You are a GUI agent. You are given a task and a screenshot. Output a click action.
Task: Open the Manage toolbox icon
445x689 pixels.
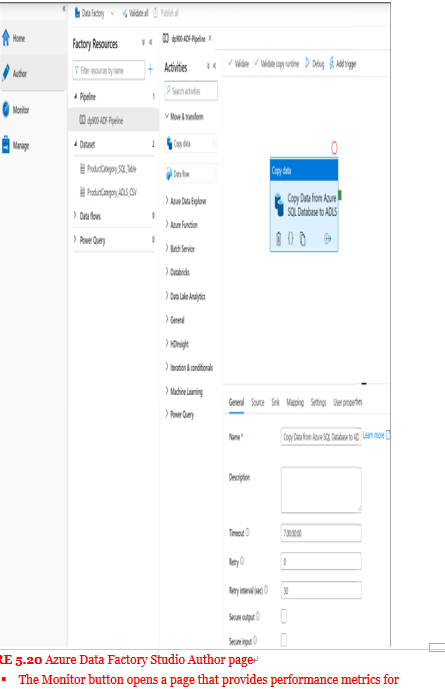(x=6, y=145)
